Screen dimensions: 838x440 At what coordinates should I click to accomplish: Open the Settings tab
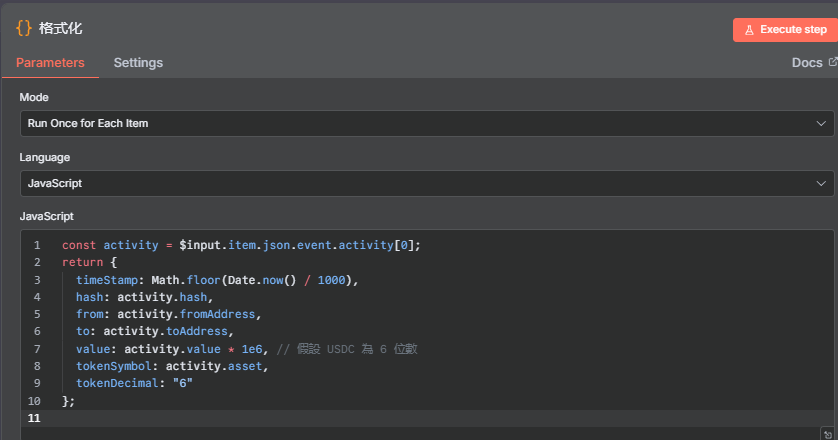tap(138, 62)
